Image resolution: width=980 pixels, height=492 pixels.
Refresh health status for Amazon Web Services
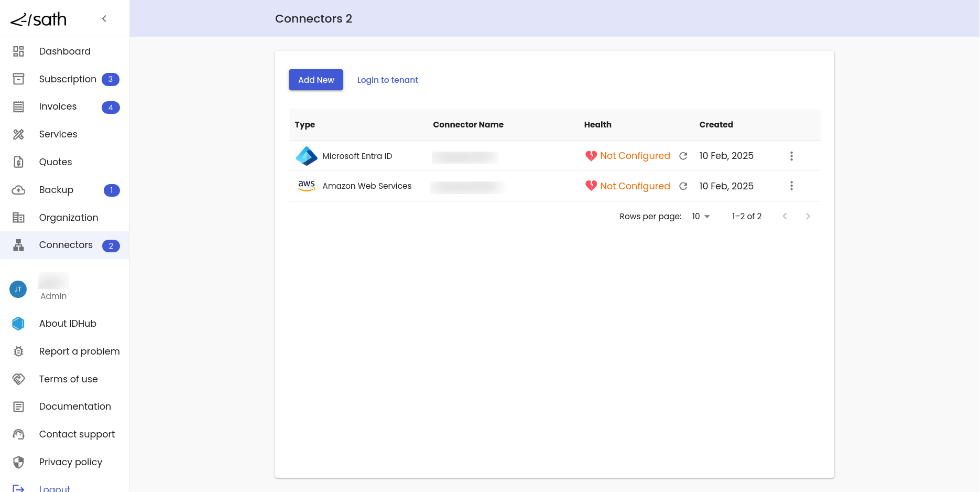683,186
